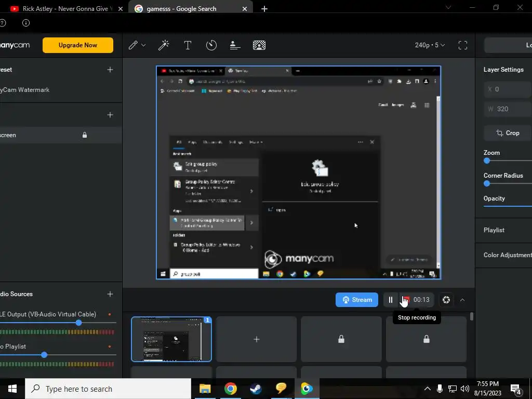The image size is (532, 399).
Task: Adjust the VB-Audio Virtual Cable volume slider
Action: click(x=79, y=323)
